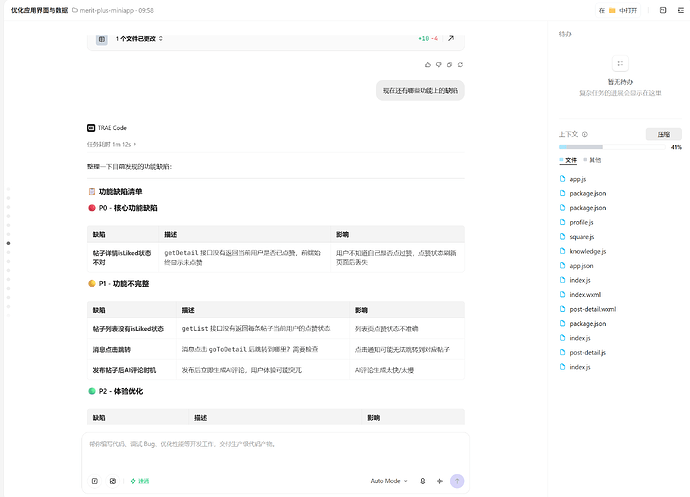This screenshot has height=497, width=690.
Task: Click the getDetail description cell in P0 table
Action: (244, 258)
